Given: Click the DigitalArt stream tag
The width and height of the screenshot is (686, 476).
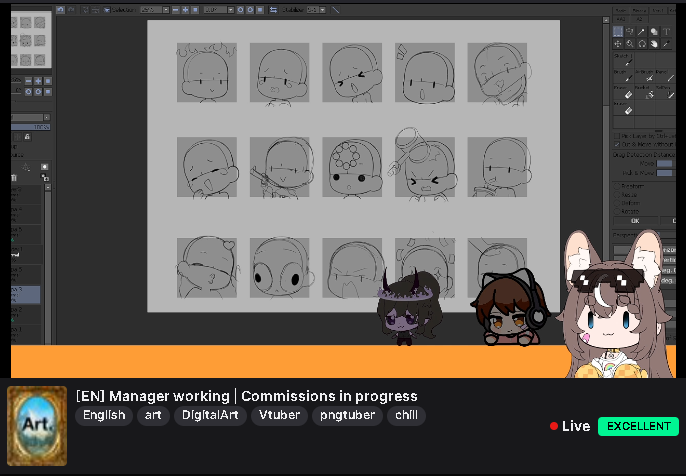Looking at the screenshot, I should pos(210,415).
